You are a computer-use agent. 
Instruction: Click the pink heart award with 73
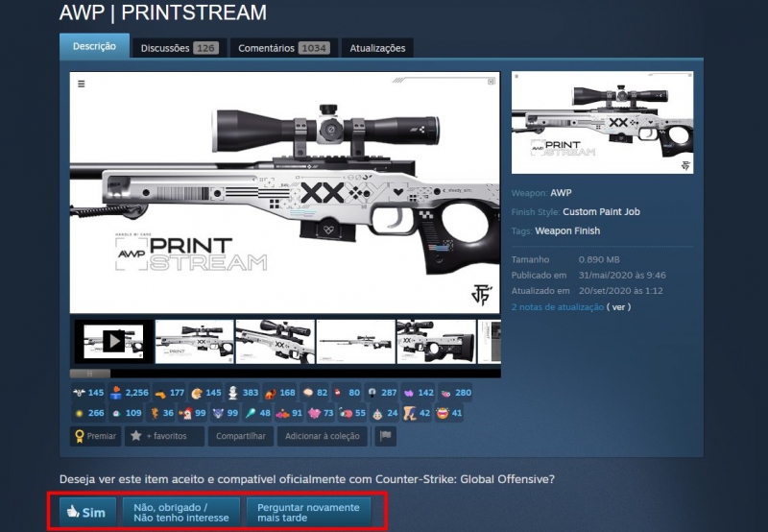click(x=321, y=413)
